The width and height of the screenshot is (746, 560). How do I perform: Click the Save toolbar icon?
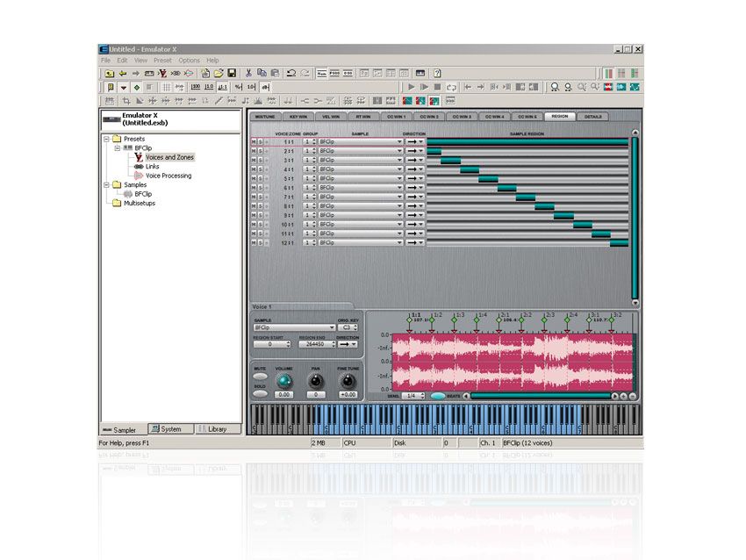233,70
